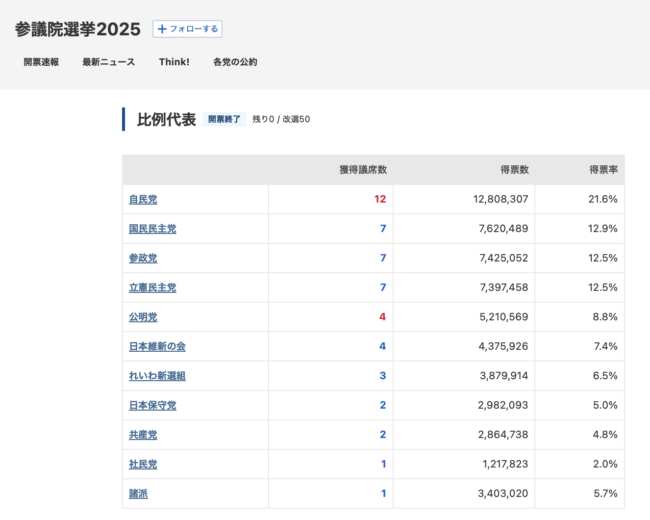The height and width of the screenshot is (520, 650).
Task: Click the 得票率 column header
Action: [603, 170]
